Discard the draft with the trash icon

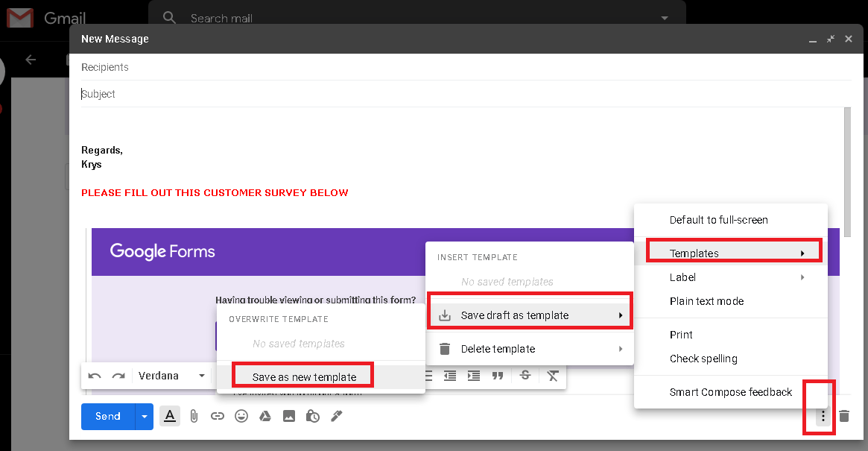(x=845, y=416)
